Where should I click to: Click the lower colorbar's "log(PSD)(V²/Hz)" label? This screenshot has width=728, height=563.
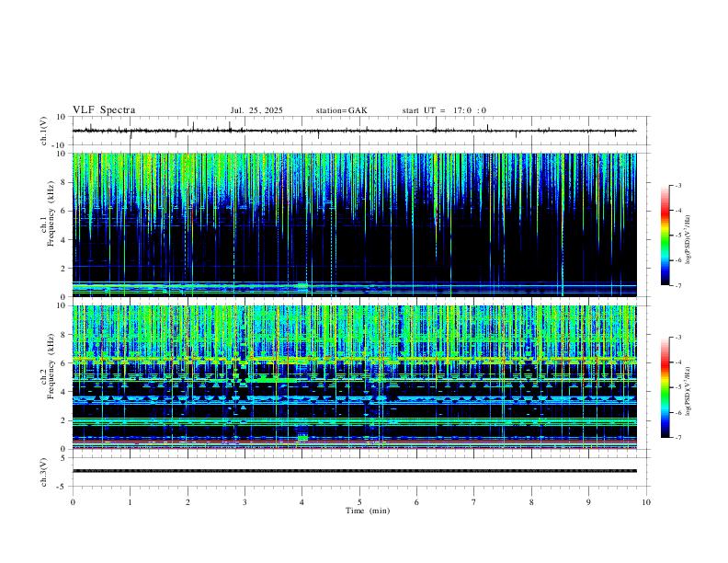(688, 391)
